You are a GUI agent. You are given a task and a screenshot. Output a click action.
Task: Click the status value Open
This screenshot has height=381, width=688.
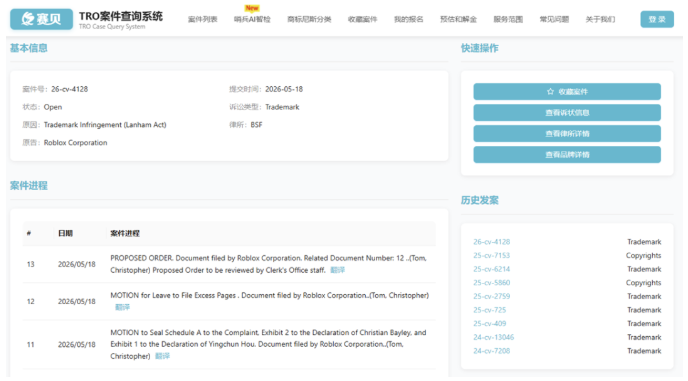(53, 107)
